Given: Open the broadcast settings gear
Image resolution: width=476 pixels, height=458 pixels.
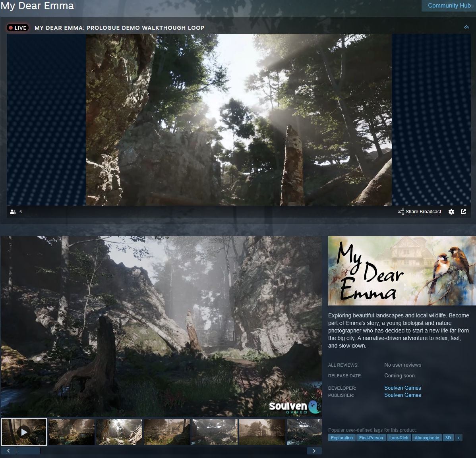Looking at the screenshot, I should click(x=451, y=212).
